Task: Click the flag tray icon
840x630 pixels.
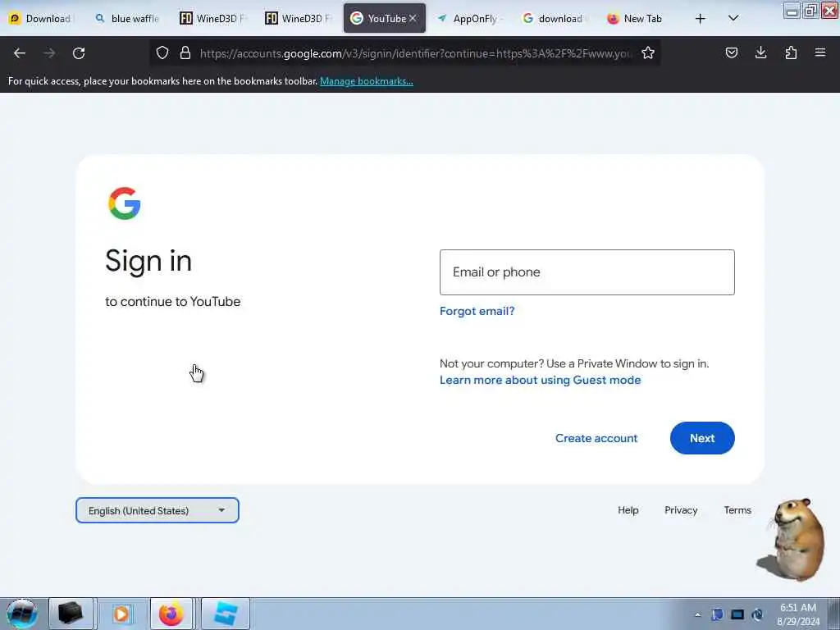Action: click(717, 614)
